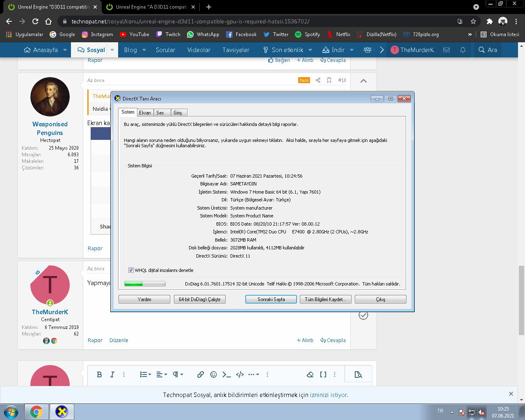Open the Netflix bookmark
The width and height of the screenshot is (525, 420).
point(338,34)
